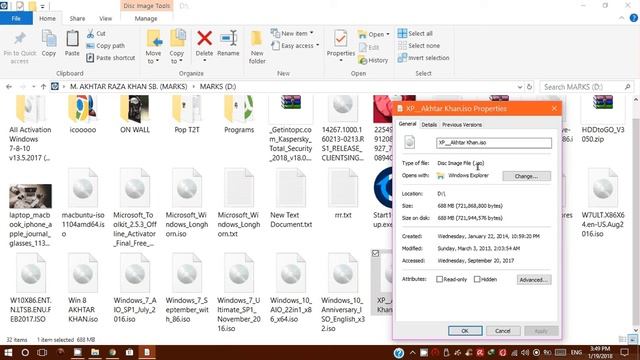This screenshot has height=360, width=640.
Task: Open the Explorer help question mark icon
Action: tap(633, 18)
